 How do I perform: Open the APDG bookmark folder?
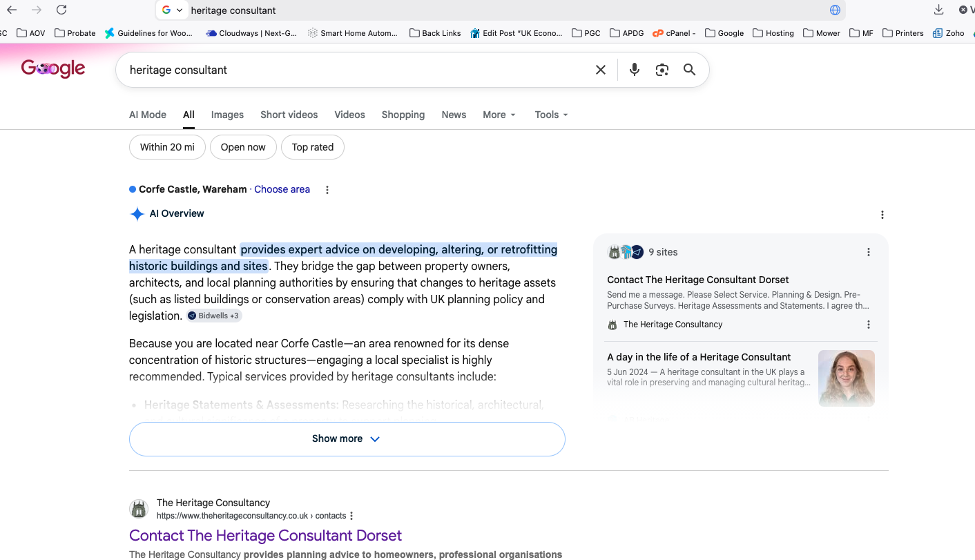coord(627,33)
